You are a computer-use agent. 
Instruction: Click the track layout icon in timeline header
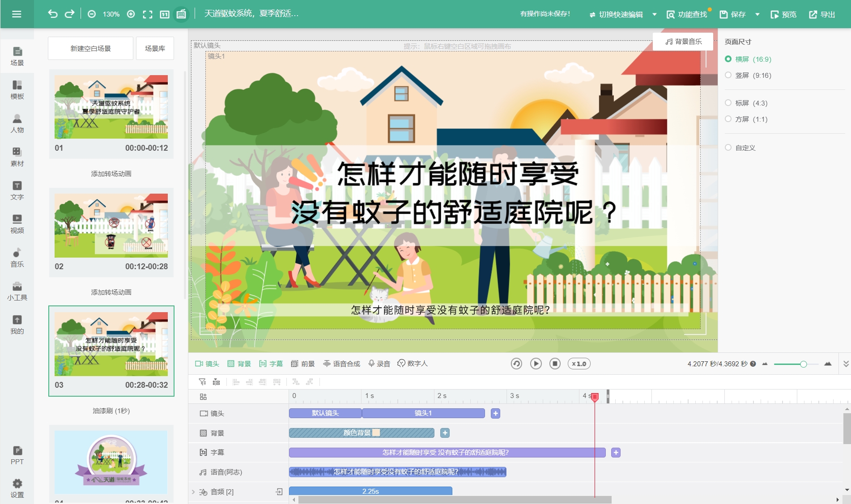pyautogui.click(x=203, y=397)
